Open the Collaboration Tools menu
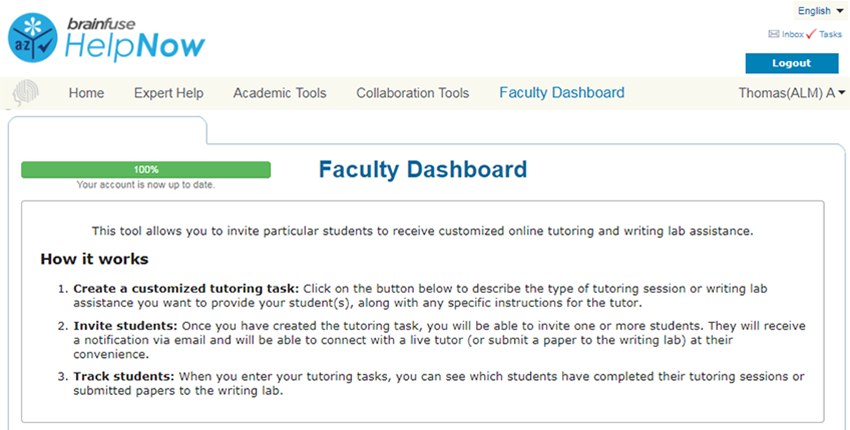Screen dimensions: 850x430 tap(412, 93)
